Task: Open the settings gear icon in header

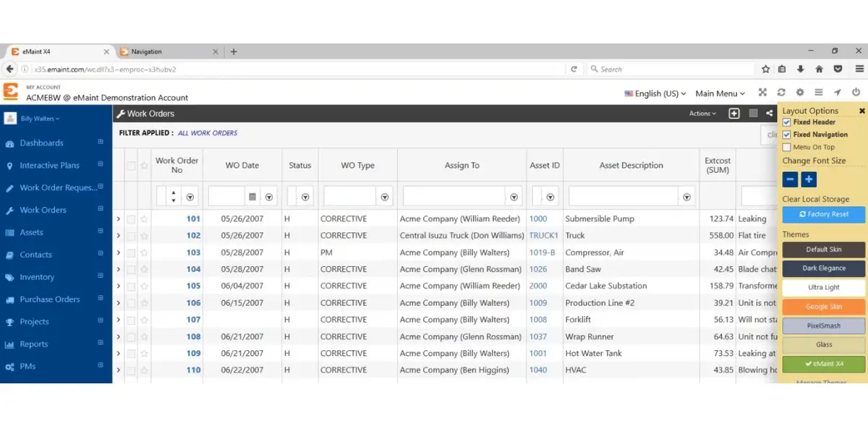Action: coord(800,93)
